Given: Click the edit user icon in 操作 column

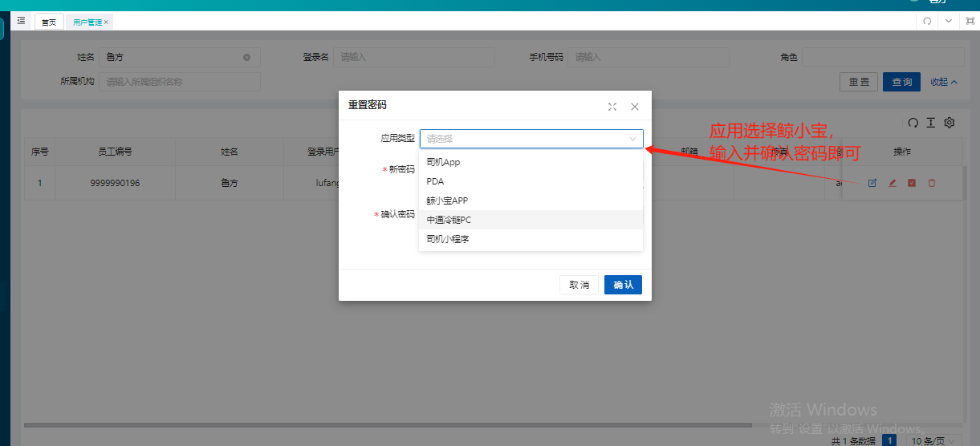Looking at the screenshot, I should [872, 183].
